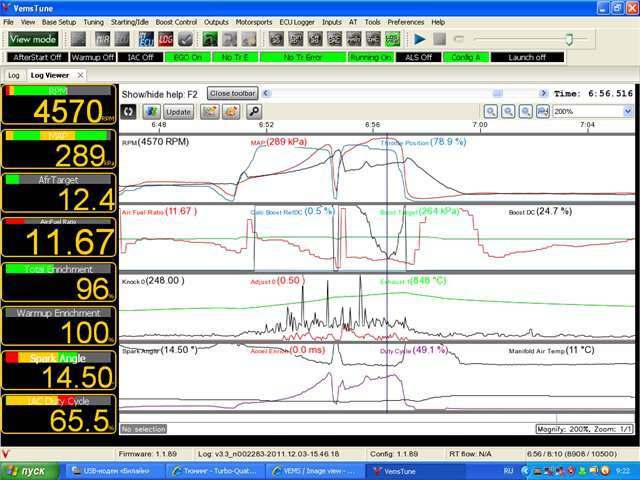Click the Close toolbar button
This screenshot has width=640, height=480.
(232, 93)
